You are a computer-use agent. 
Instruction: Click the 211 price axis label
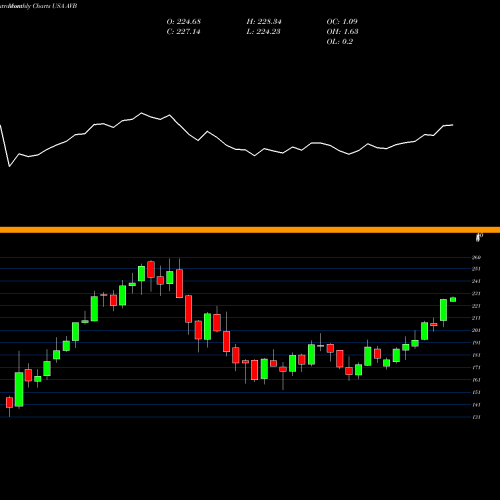pyautogui.click(x=476, y=318)
